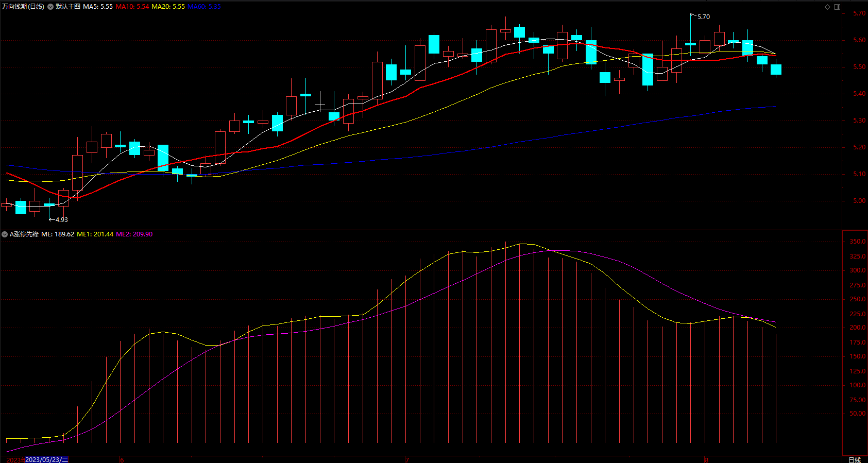868x463 pixels.
Task: Click the month 7 marker on time axis
Action: coord(407,460)
